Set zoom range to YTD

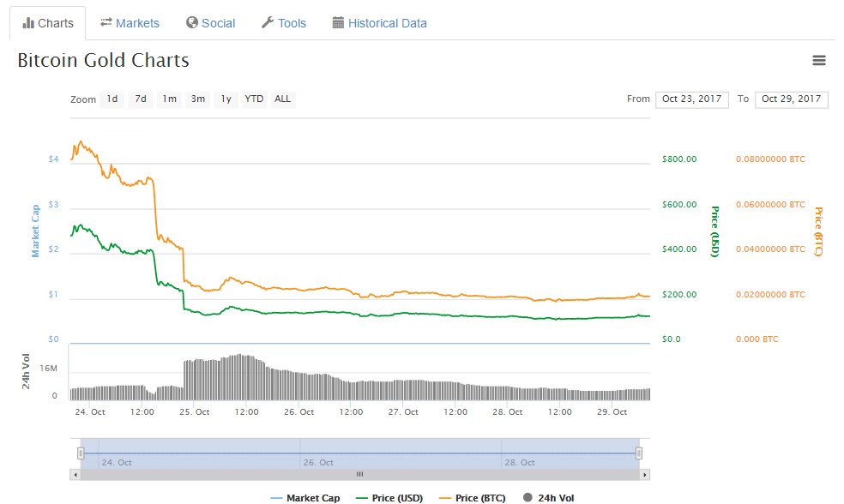pyautogui.click(x=254, y=99)
